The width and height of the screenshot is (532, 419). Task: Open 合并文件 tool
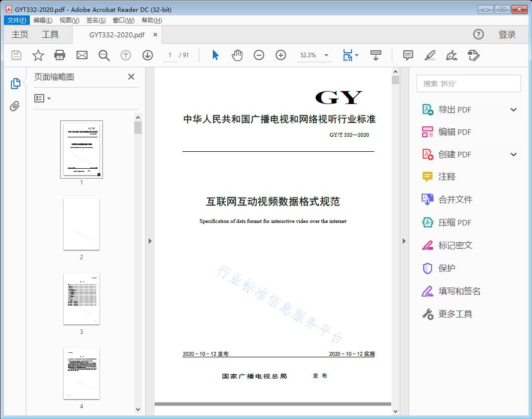pyautogui.click(x=455, y=200)
